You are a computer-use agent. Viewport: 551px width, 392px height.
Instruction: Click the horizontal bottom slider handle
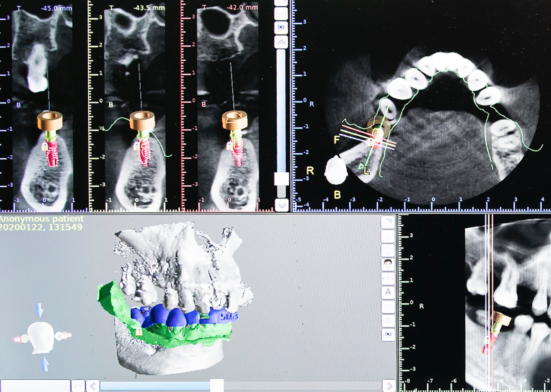coord(217,386)
